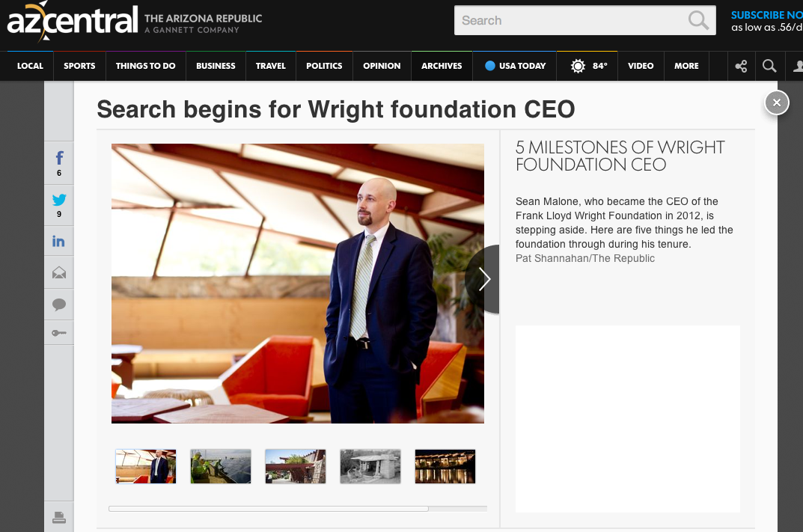The height and width of the screenshot is (532, 803).
Task: Select thumbnail of workers on solar panels
Action: click(x=221, y=466)
